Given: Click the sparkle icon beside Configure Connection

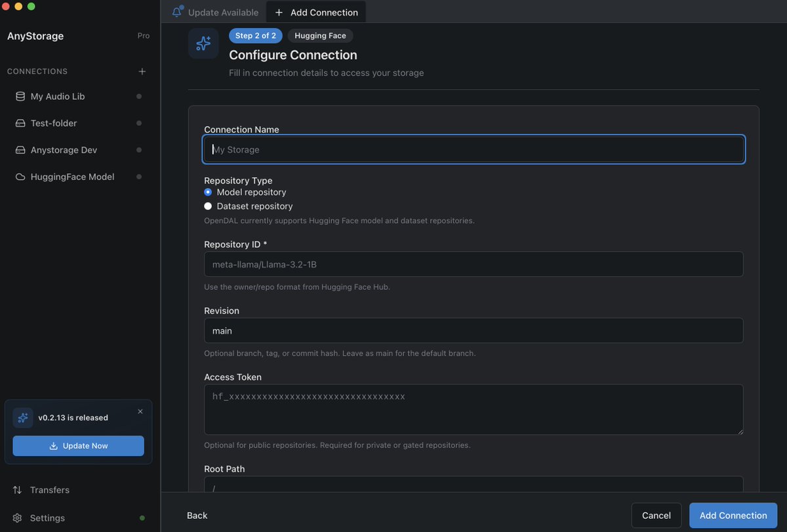Looking at the screenshot, I should [x=203, y=43].
